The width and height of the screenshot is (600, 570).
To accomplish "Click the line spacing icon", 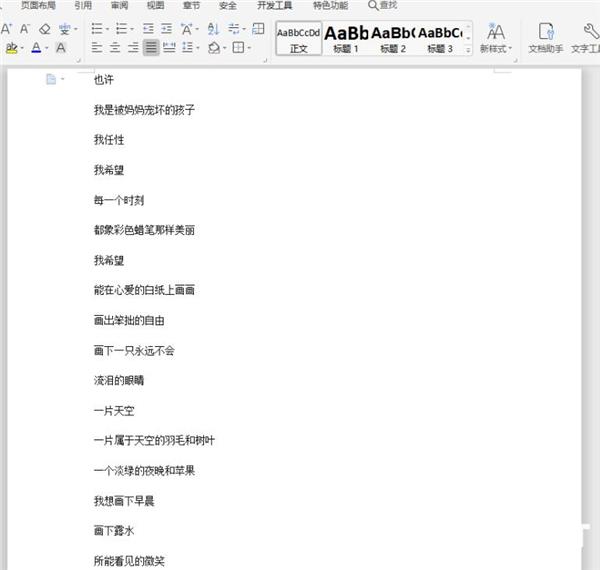I will (188, 48).
